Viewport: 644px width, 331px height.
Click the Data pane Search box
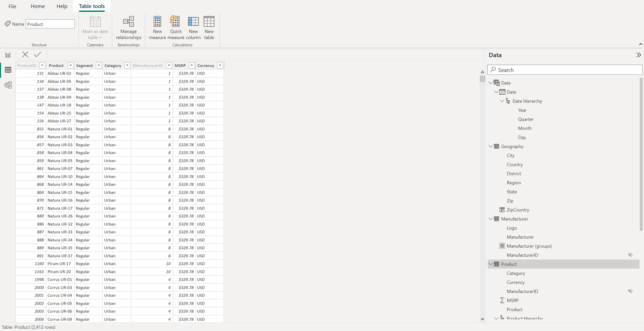565,70
